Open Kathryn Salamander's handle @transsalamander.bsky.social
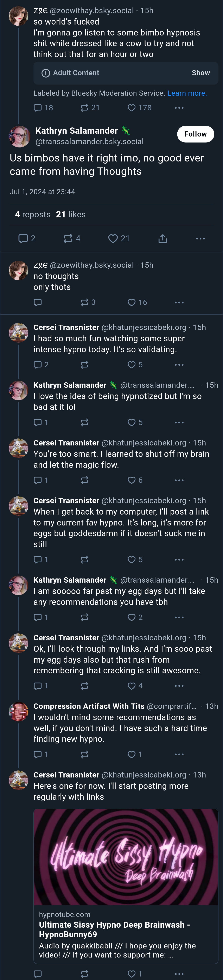Image resolution: width=223 pixels, height=980 pixels. tap(90, 141)
